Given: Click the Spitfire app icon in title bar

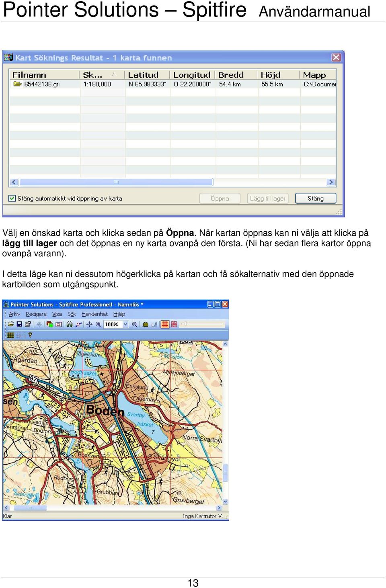Looking at the screenshot, I should (x=6, y=304).
